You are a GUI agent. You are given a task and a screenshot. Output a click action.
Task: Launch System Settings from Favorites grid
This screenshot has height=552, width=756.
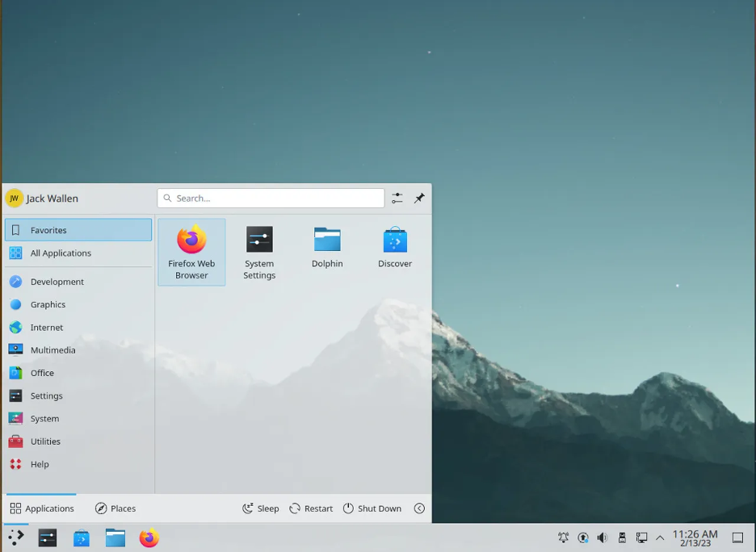point(259,252)
